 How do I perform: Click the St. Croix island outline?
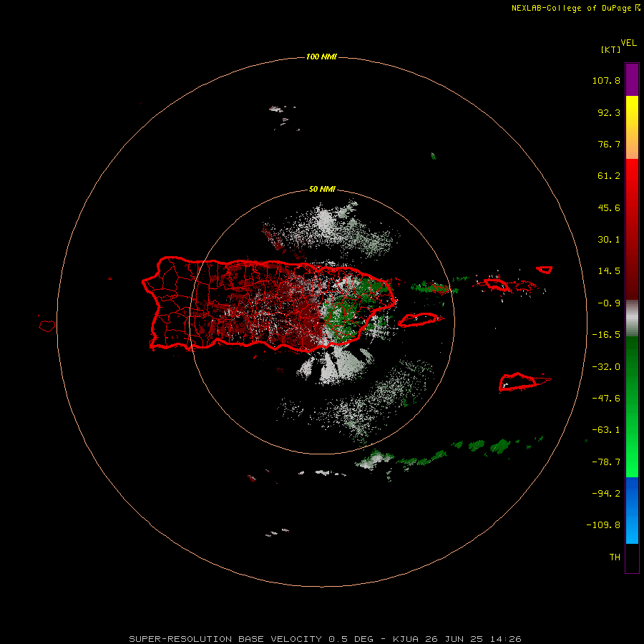point(518,382)
